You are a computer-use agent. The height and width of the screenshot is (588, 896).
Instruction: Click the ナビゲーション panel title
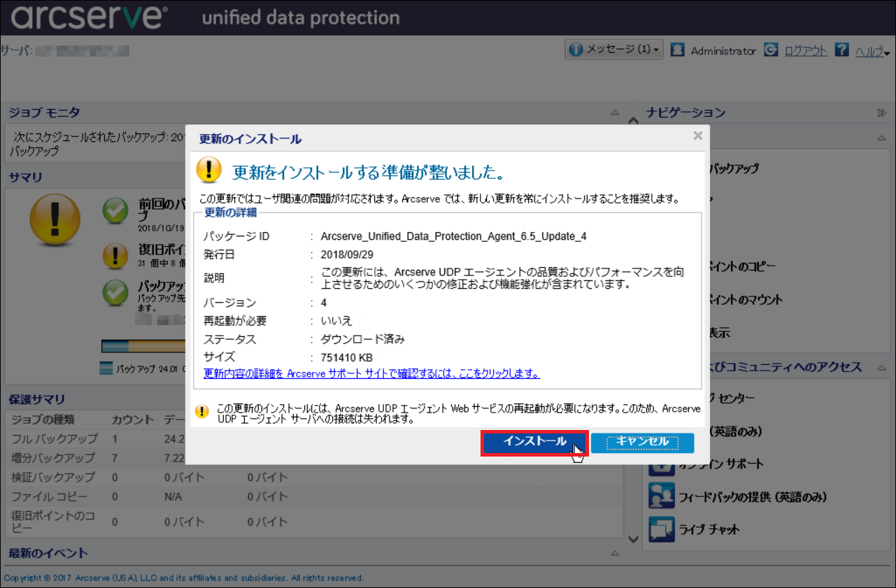(x=685, y=113)
